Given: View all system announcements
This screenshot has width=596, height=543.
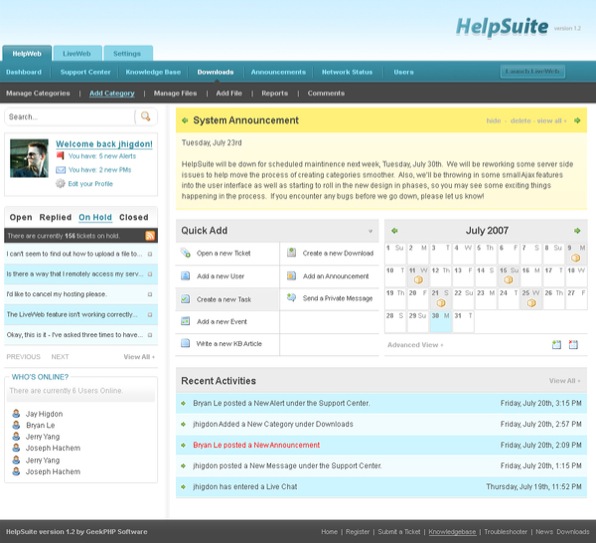Looking at the screenshot, I should click(x=551, y=120).
